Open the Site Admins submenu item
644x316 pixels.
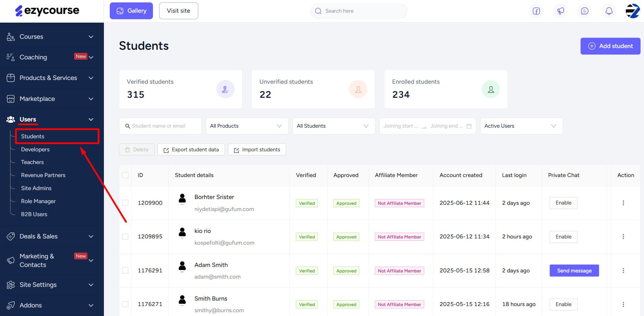point(36,188)
